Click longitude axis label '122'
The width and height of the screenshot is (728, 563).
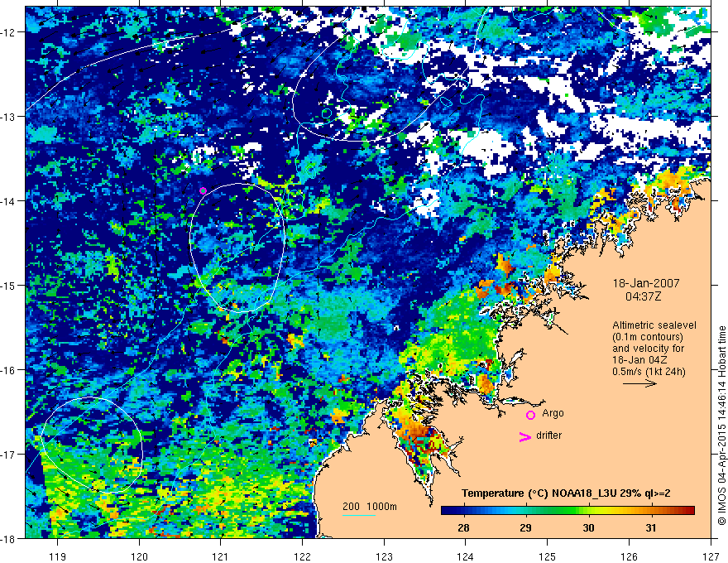pyautogui.click(x=302, y=556)
